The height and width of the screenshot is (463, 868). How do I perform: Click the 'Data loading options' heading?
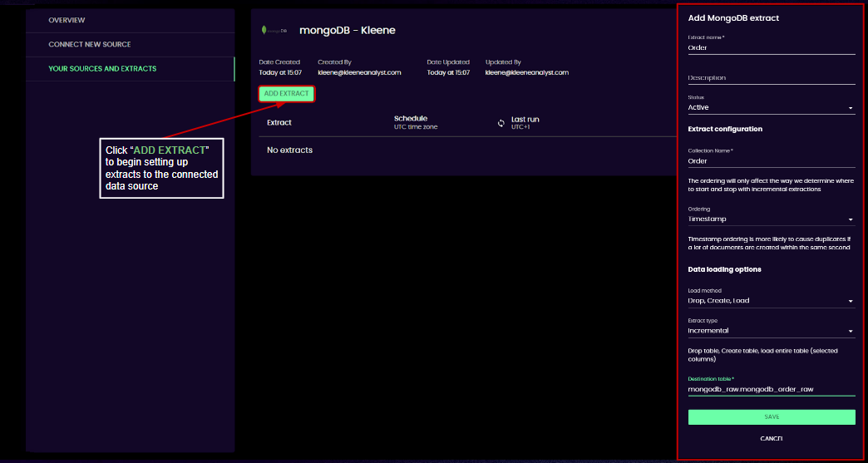(x=725, y=269)
